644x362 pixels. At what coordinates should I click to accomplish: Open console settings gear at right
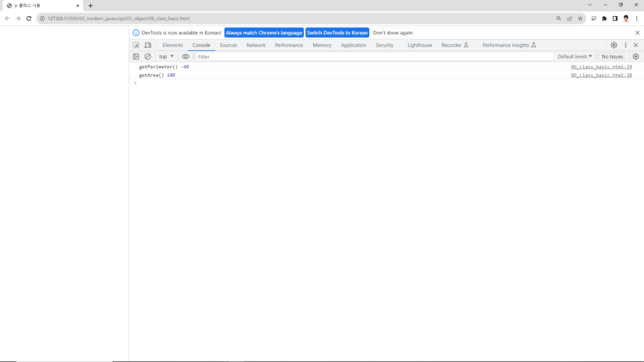tap(636, 57)
